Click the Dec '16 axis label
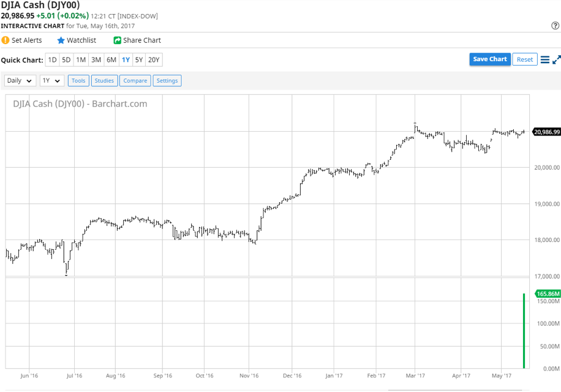Screen dimensions: 561x392 click(292, 375)
